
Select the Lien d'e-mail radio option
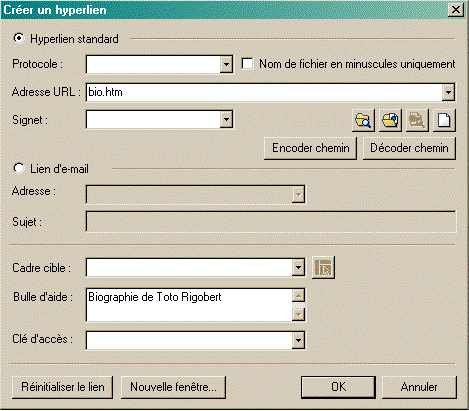point(19,168)
